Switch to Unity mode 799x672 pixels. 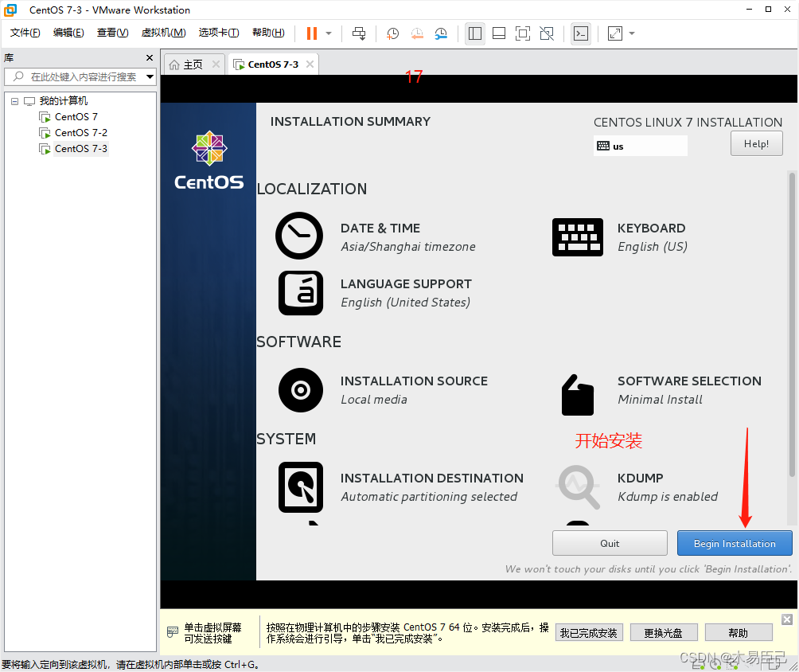click(x=547, y=33)
